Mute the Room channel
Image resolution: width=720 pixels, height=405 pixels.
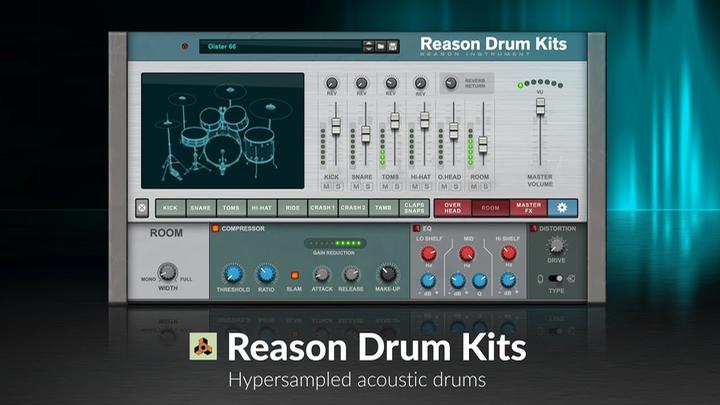pyautogui.click(x=474, y=186)
